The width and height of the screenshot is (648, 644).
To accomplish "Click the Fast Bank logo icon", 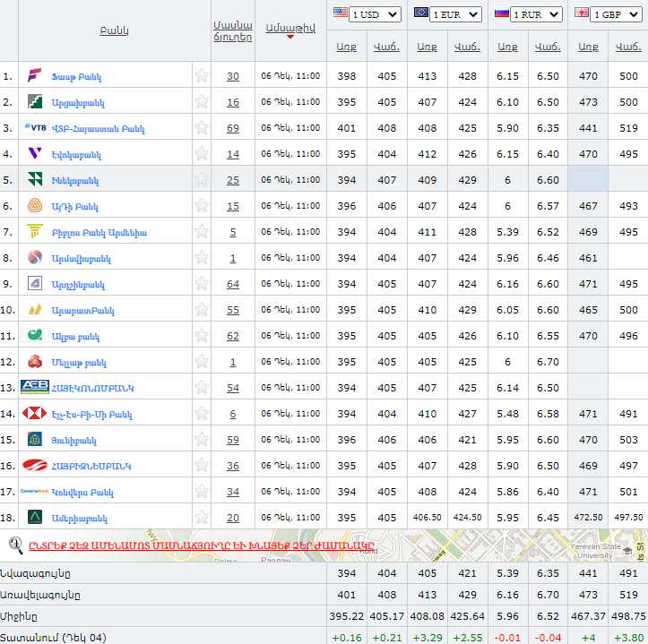I will [x=35, y=75].
